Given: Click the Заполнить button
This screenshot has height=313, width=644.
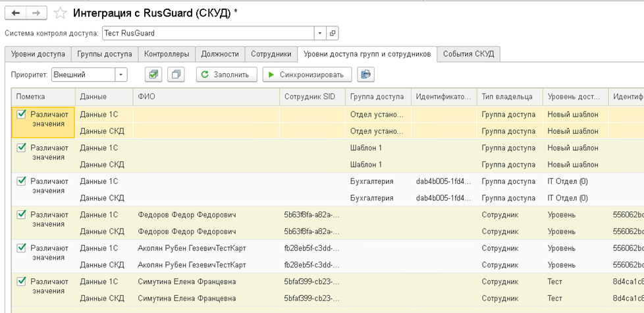Looking at the screenshot, I should pyautogui.click(x=226, y=74).
